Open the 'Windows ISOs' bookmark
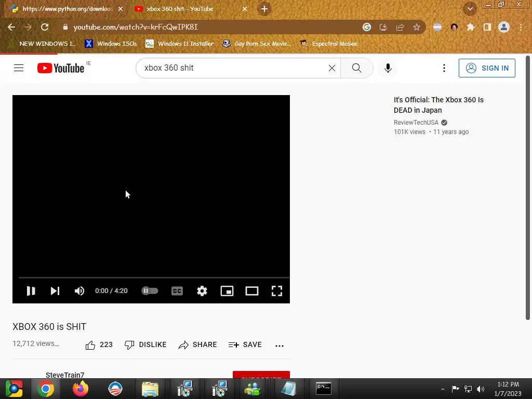Screen dimensions: 532x399 (111, 44)
